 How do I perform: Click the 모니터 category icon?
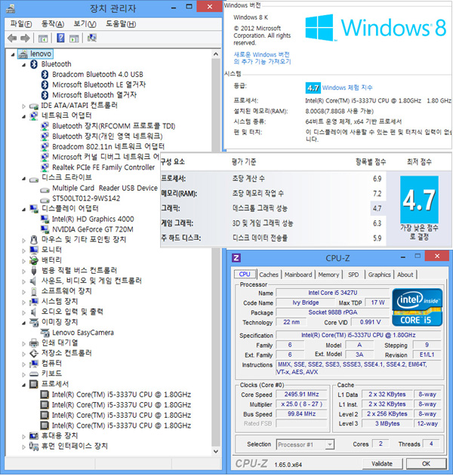click(34, 250)
